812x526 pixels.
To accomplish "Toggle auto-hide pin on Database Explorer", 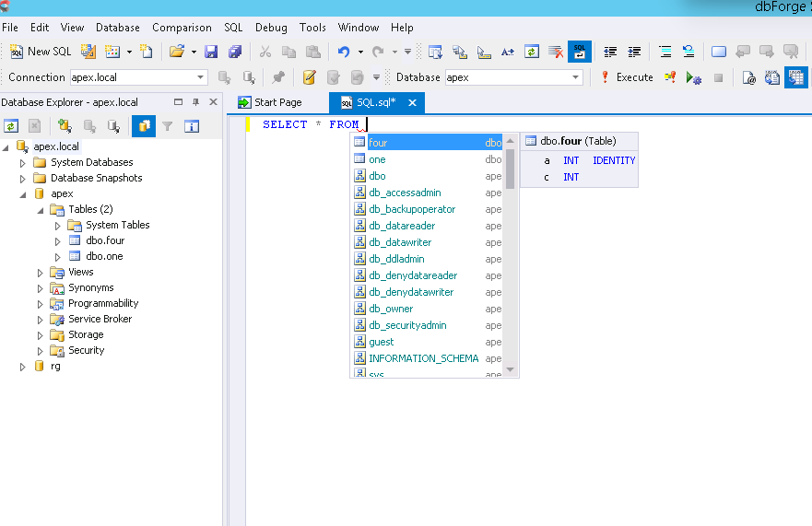I will coord(195,102).
